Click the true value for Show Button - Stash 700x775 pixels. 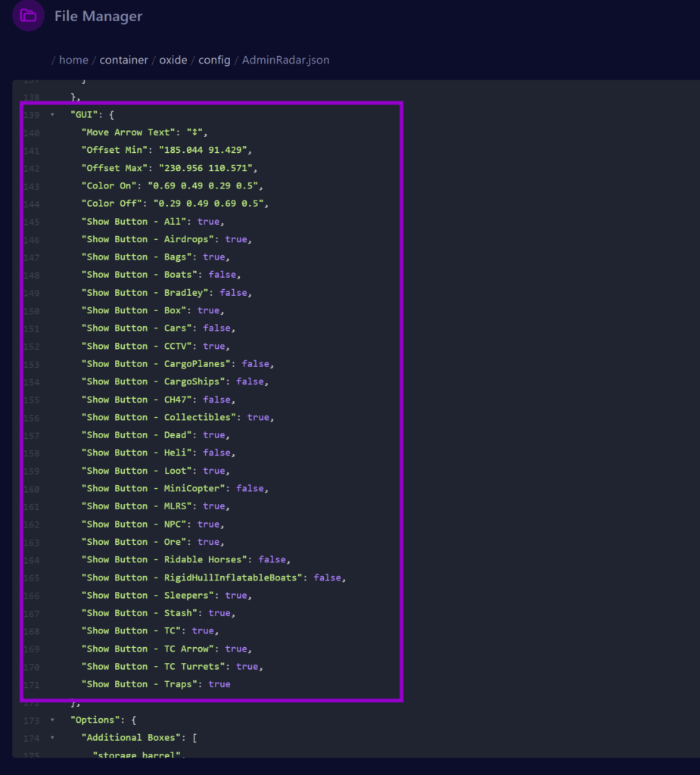click(x=219, y=613)
